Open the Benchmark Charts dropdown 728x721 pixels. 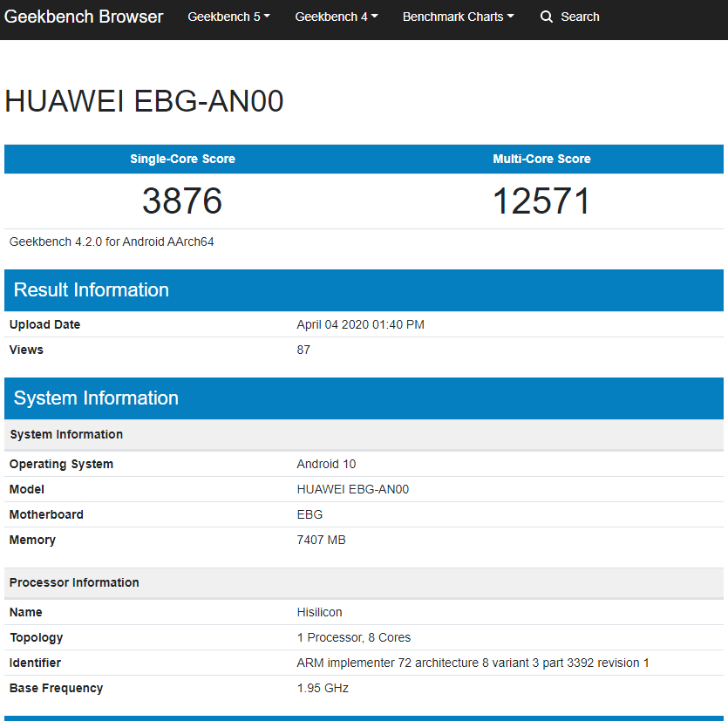point(459,17)
